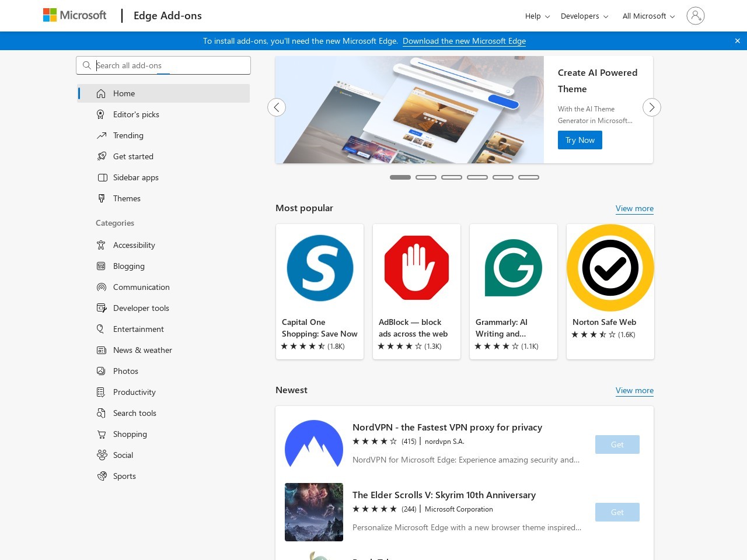Click the Social category icon

(102, 455)
